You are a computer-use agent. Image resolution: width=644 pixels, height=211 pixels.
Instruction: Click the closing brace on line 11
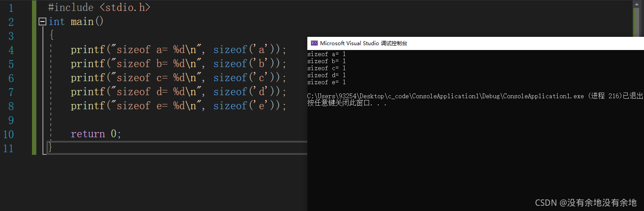point(50,148)
